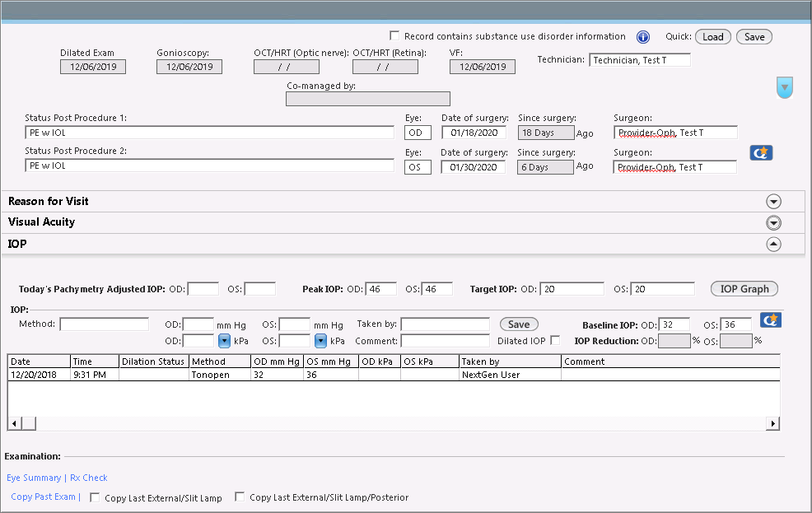
Task: Click the NextGen User cell
Action: (510, 375)
